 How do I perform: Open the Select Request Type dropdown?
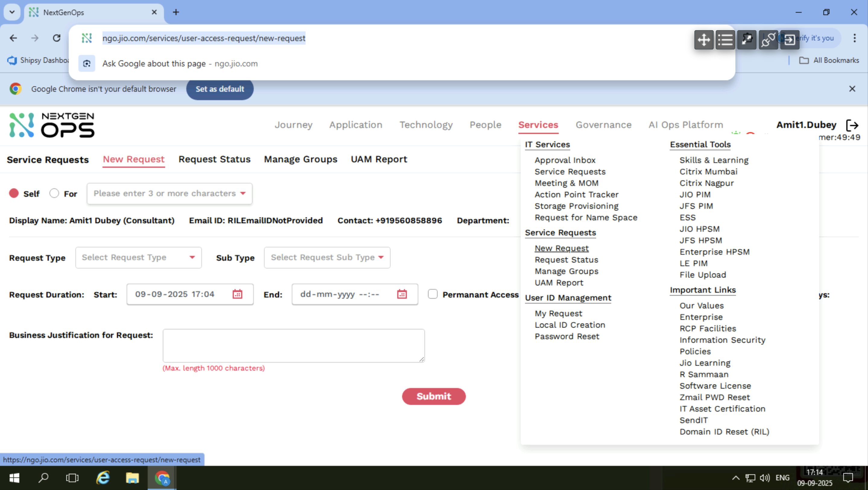point(138,257)
